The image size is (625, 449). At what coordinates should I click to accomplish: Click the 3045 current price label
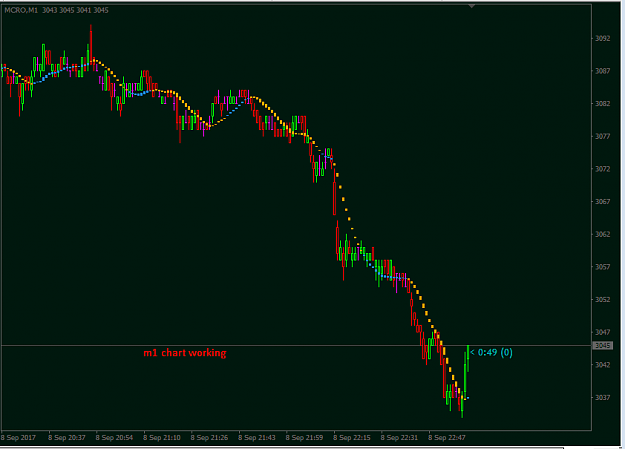[x=602, y=345]
